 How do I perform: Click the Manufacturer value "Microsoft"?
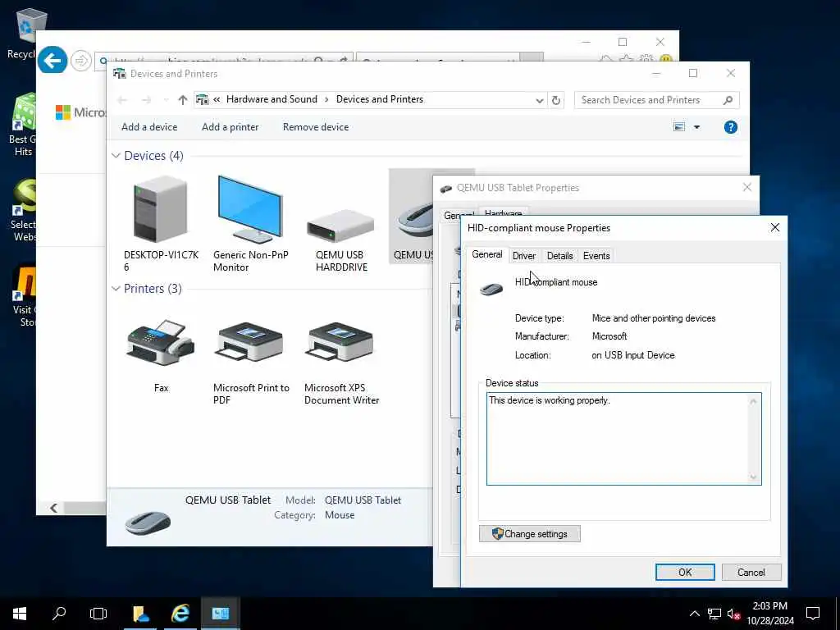(609, 336)
